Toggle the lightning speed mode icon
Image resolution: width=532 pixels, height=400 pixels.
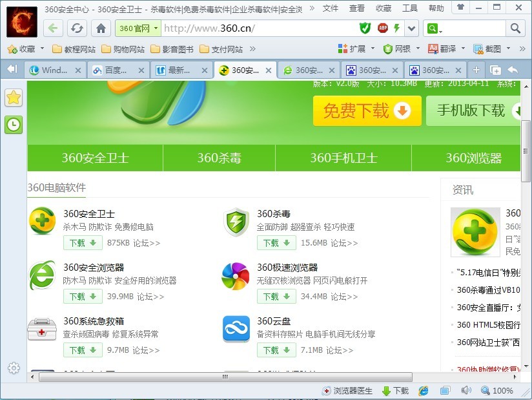coord(396,28)
